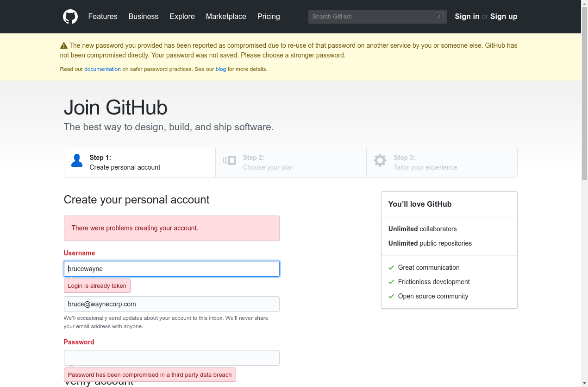This screenshot has height=387, width=588.
Task: Click the email field with bruce@waynecorp.com
Action: 172,304
